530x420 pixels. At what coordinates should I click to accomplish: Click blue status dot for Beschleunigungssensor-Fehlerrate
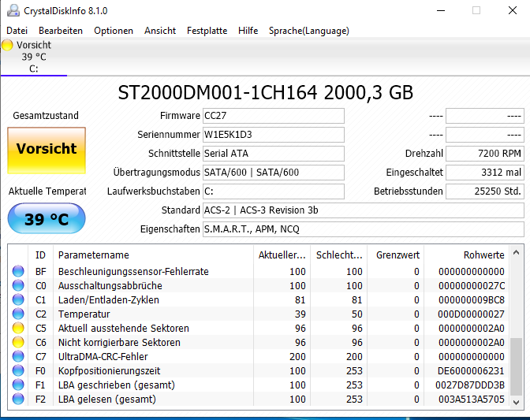coord(18,271)
